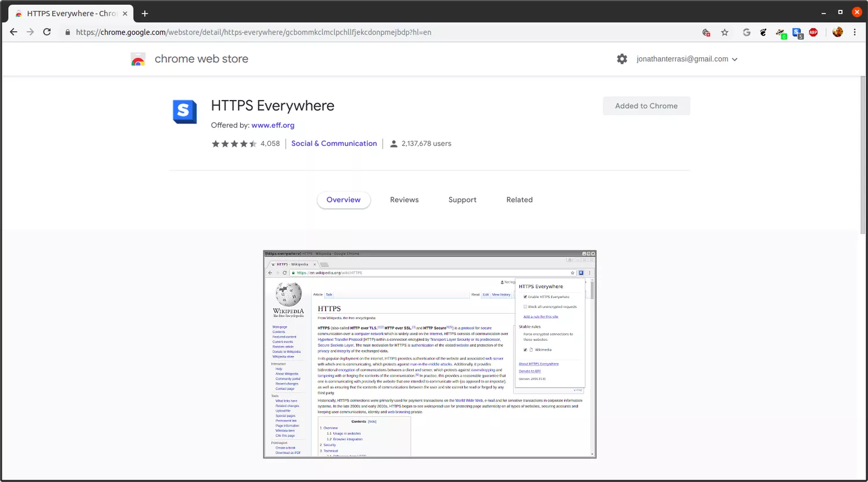Image resolution: width=868 pixels, height=482 pixels.
Task: Reload the current page
Action: (47, 32)
